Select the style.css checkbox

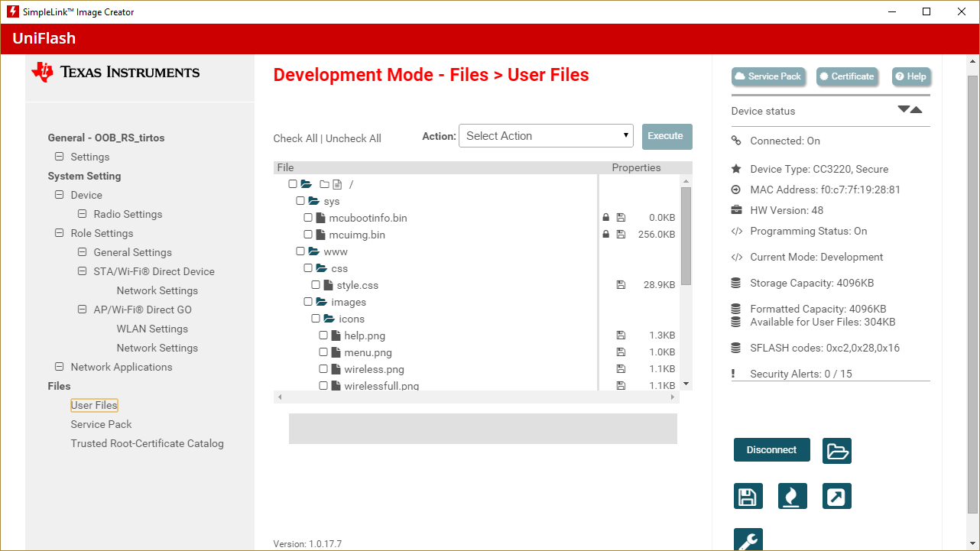[x=316, y=285]
